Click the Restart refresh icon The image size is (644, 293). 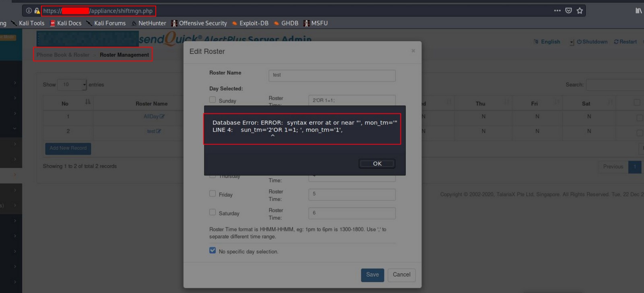pyautogui.click(x=616, y=42)
